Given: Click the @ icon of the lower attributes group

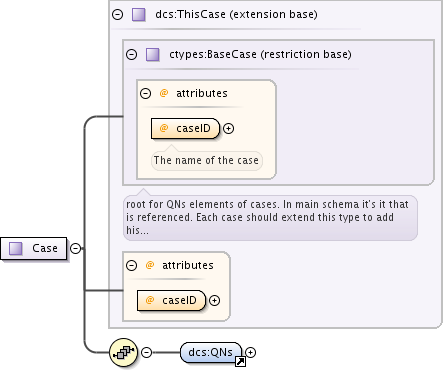Looking at the screenshot, I should 150,265.
